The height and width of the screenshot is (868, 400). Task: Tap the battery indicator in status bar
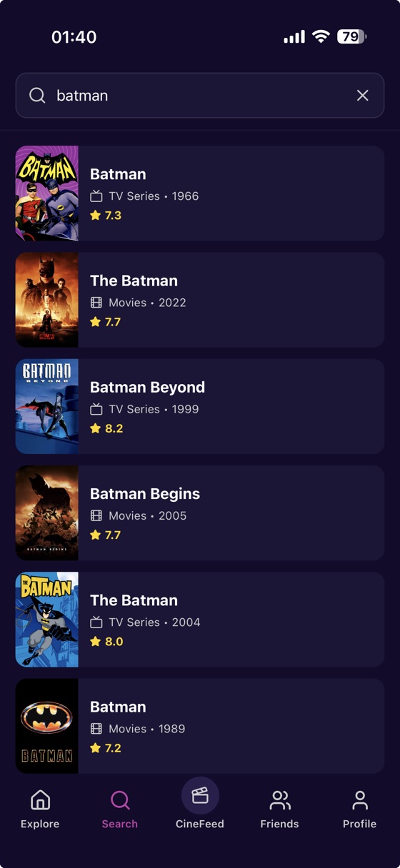(351, 36)
